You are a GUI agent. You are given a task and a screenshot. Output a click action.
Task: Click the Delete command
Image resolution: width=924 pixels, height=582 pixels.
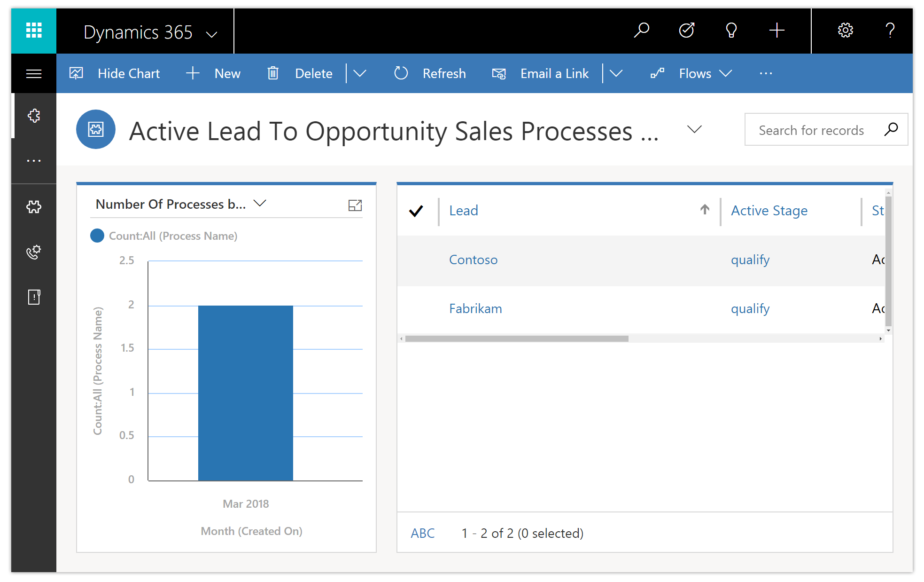click(x=300, y=73)
